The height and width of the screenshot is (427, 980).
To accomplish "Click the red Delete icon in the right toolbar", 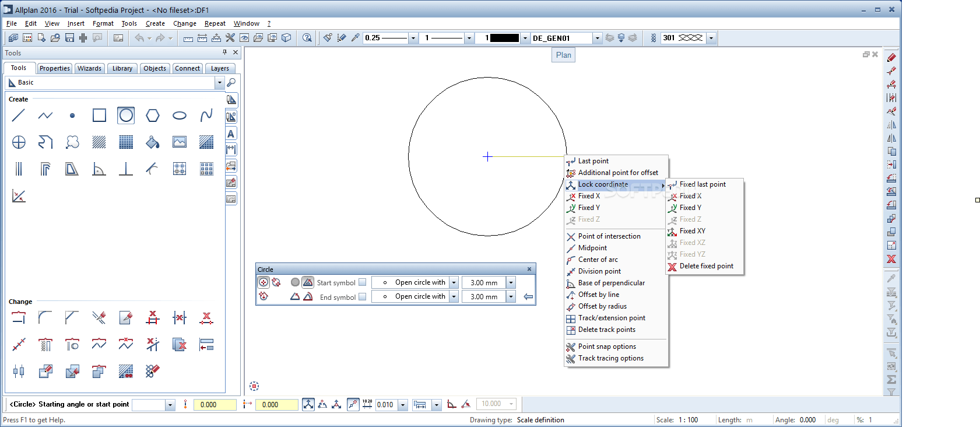I will [891, 259].
